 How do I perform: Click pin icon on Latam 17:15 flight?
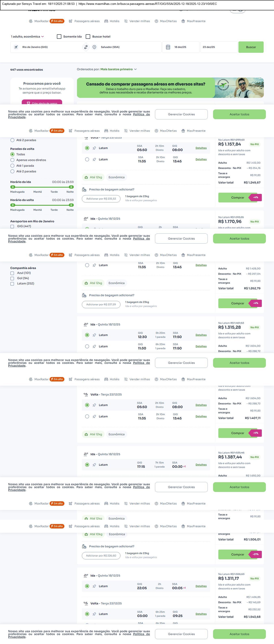tap(94, 465)
